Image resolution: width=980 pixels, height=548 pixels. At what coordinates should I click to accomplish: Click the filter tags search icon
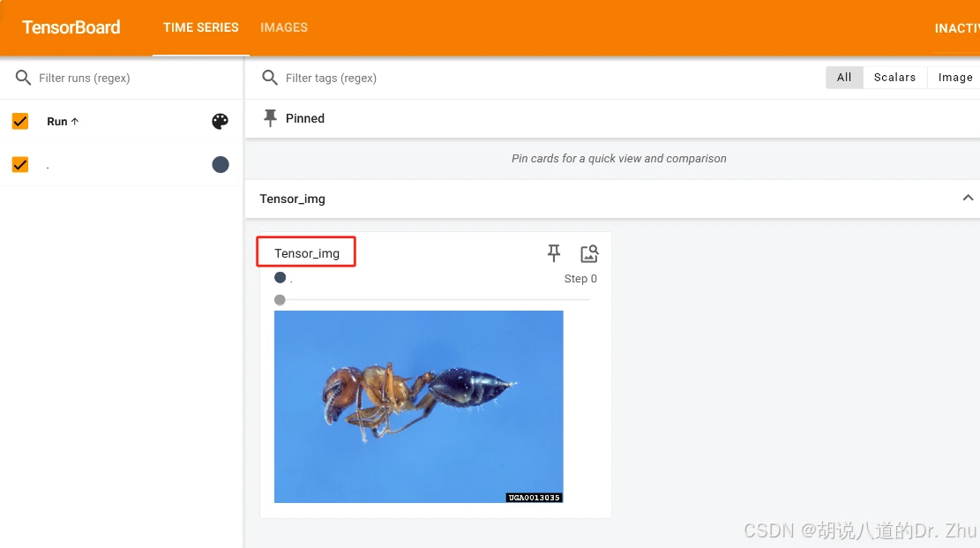point(270,78)
